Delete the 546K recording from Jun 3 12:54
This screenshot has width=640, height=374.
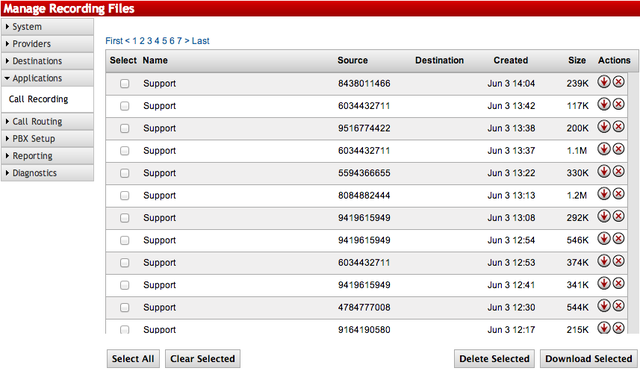tap(619, 239)
